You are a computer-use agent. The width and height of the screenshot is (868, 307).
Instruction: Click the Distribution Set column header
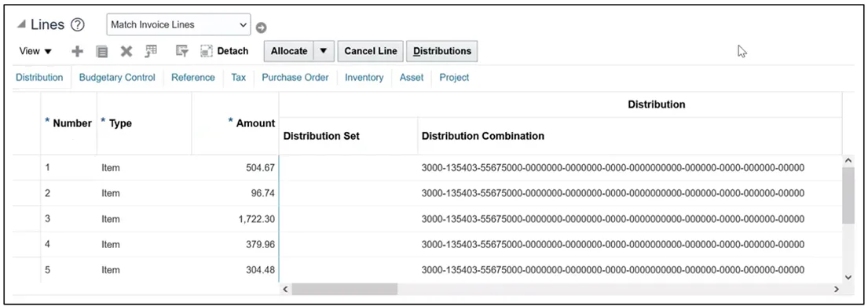(x=349, y=136)
